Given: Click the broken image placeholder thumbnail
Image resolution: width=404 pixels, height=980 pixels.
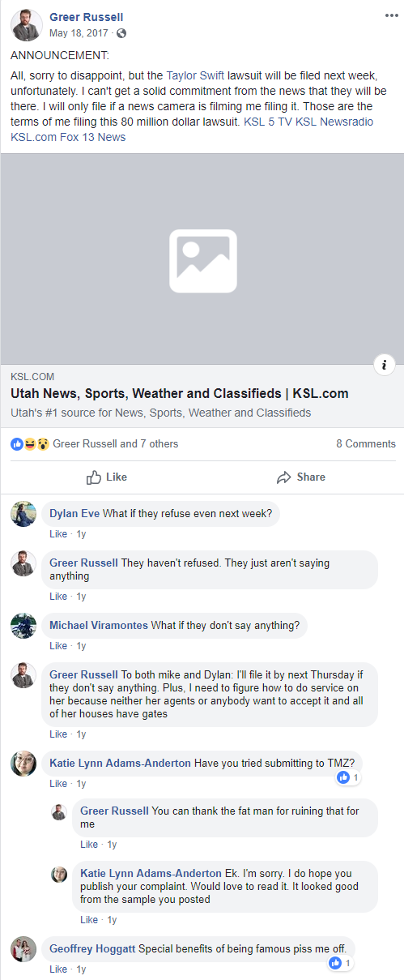Looking at the screenshot, I should tap(202, 259).
